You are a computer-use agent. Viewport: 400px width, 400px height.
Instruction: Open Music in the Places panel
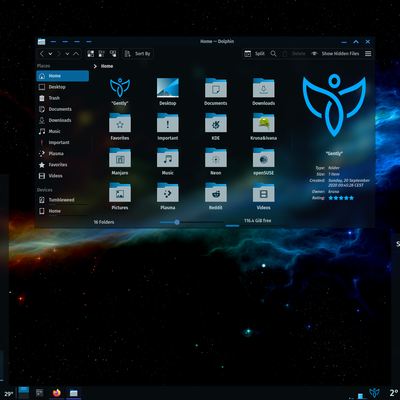(x=63, y=131)
